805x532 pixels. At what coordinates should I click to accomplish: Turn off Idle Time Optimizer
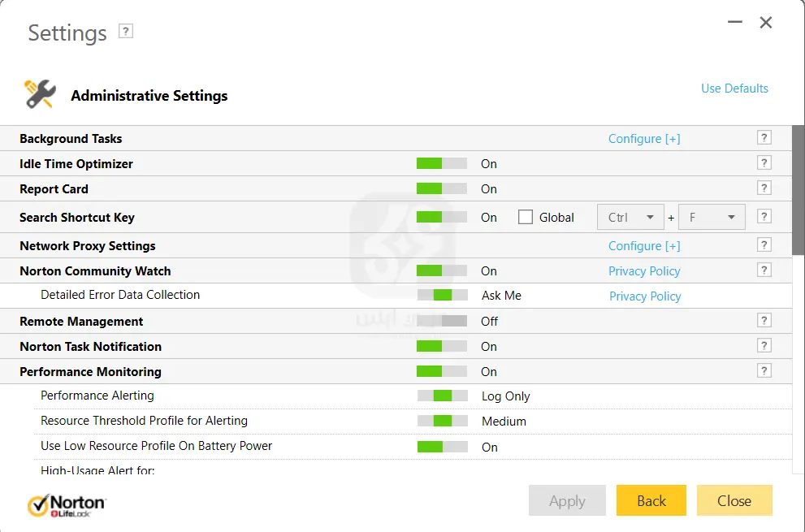[x=441, y=163]
